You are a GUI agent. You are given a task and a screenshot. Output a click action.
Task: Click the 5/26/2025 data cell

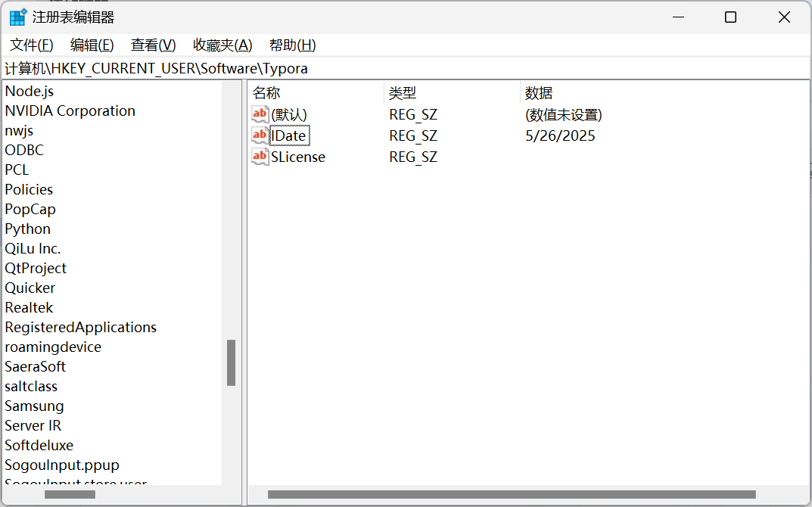[560, 135]
